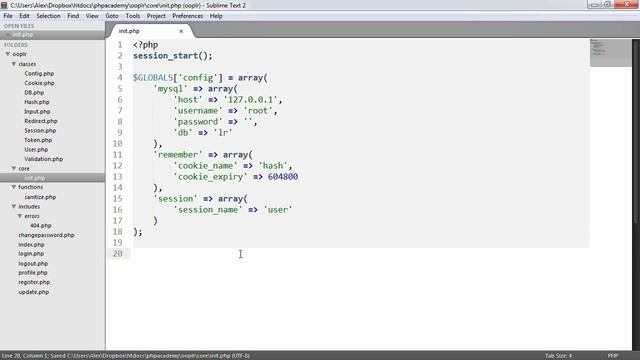The image size is (640, 360).
Task: Open User.php in sidebar
Action: [36, 149]
